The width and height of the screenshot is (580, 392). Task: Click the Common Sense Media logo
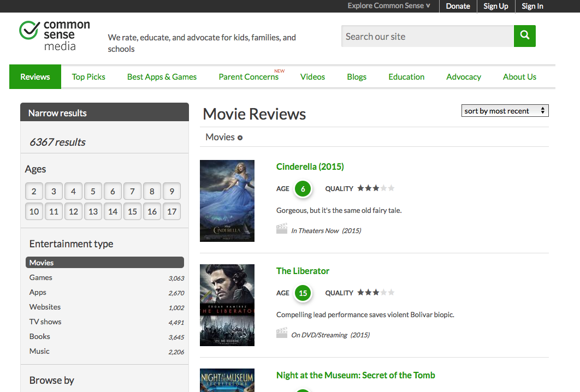[55, 35]
